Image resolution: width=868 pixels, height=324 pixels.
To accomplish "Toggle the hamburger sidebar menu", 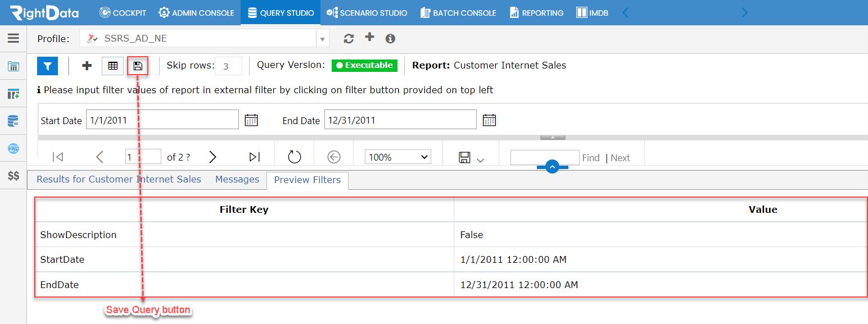I will point(13,38).
